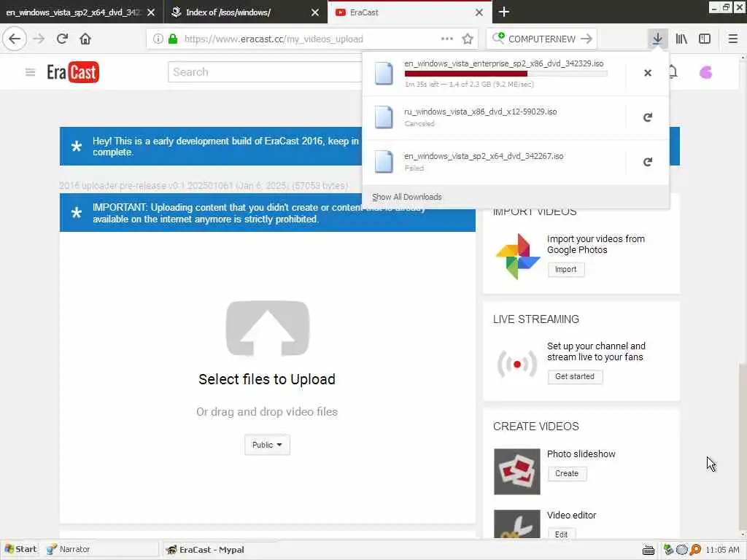Bookmark this page with star icon
This screenshot has height=560, width=747.
pos(468,39)
